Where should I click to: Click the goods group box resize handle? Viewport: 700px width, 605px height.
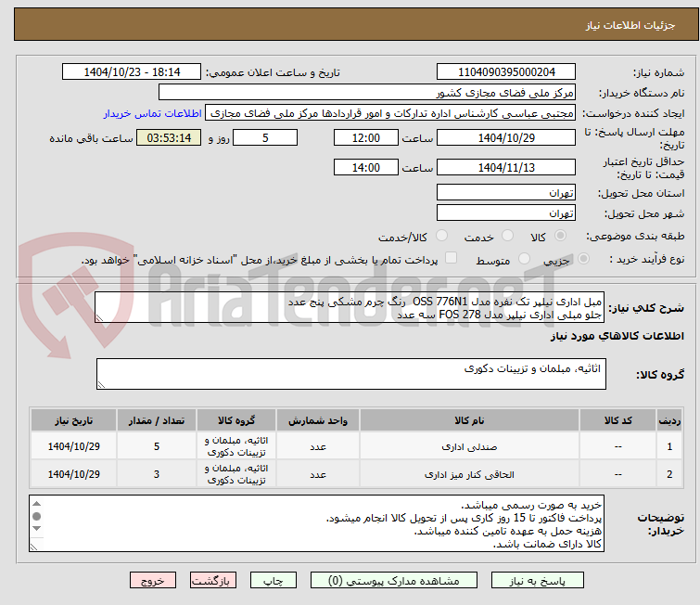click(101, 384)
